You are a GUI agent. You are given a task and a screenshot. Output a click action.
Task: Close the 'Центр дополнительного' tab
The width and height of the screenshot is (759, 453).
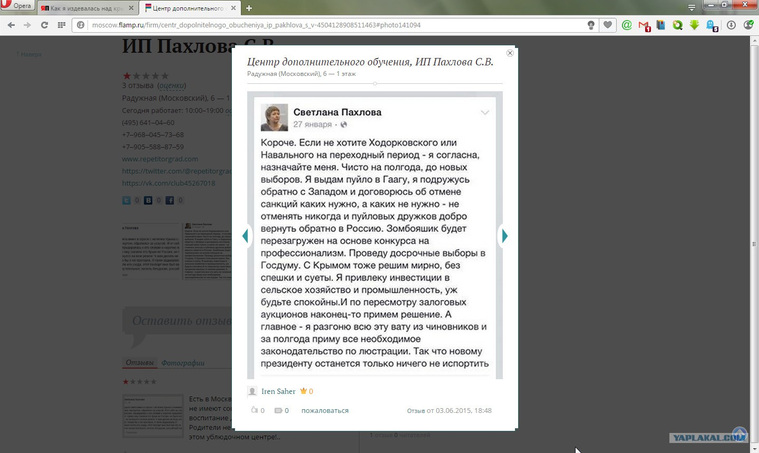(233, 8)
